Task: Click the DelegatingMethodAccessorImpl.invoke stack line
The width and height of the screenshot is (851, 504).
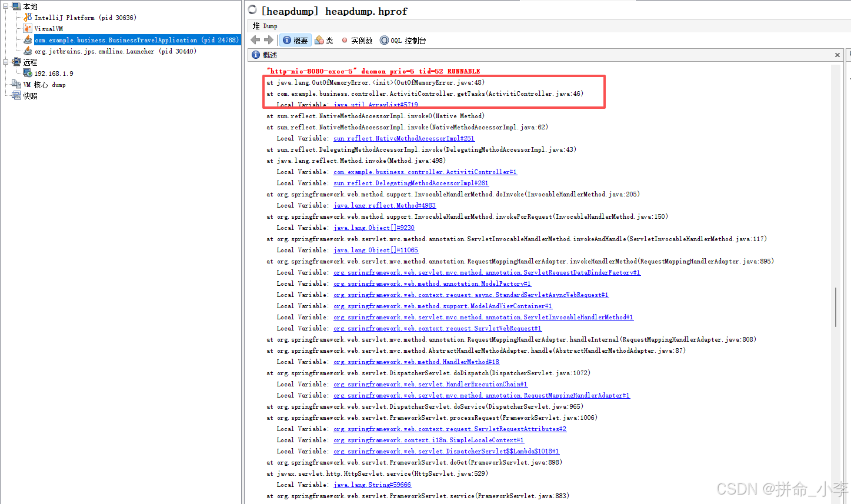Action: (422, 149)
